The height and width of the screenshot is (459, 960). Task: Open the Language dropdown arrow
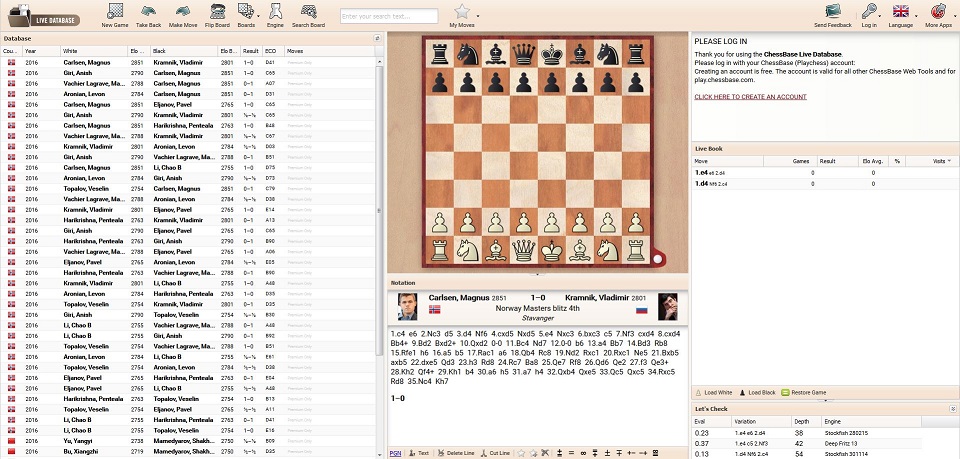coord(917,15)
